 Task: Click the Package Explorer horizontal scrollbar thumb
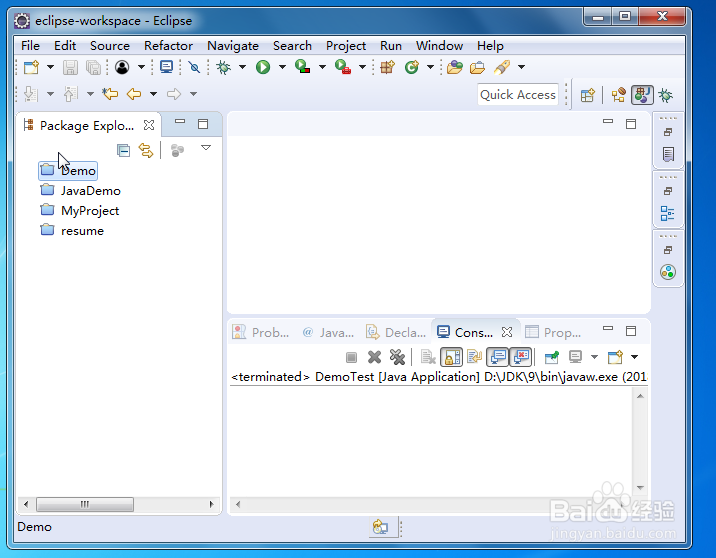click(x=85, y=505)
